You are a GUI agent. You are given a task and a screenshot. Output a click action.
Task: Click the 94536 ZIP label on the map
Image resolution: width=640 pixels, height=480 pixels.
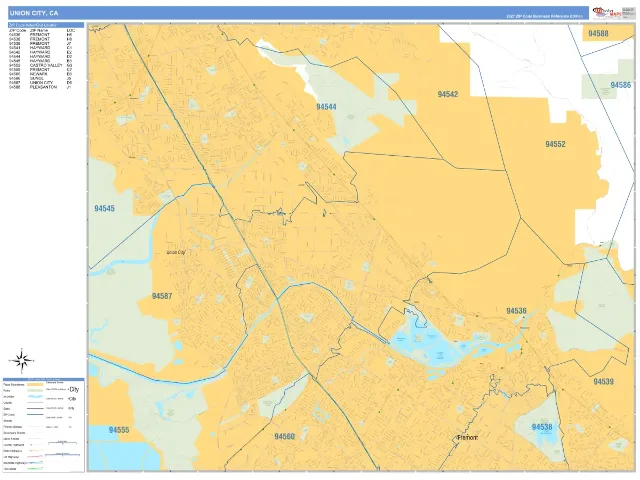pos(516,311)
